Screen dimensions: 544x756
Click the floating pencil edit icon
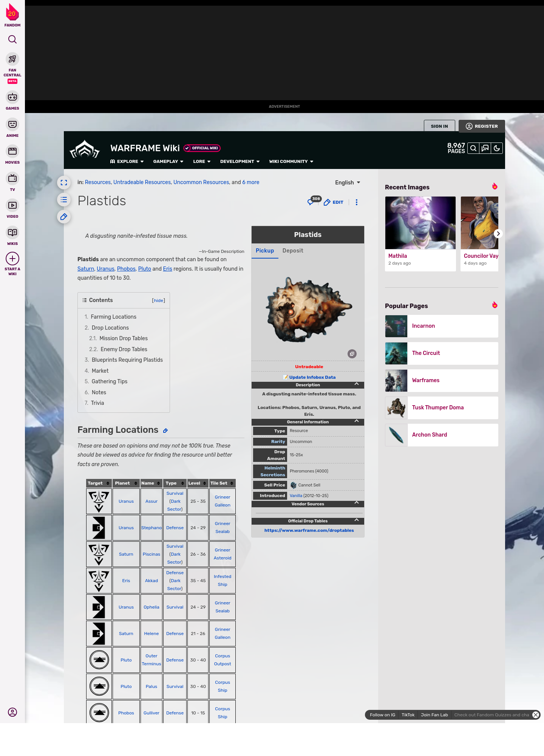point(64,217)
